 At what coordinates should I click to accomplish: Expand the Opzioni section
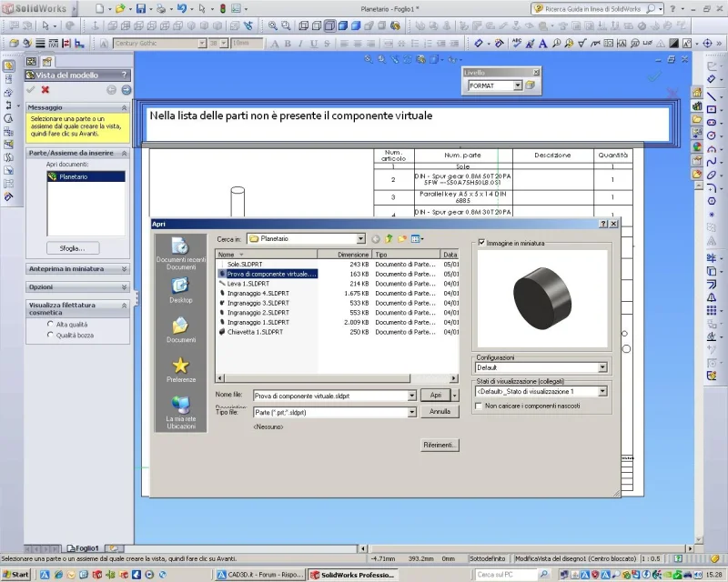coord(124,286)
